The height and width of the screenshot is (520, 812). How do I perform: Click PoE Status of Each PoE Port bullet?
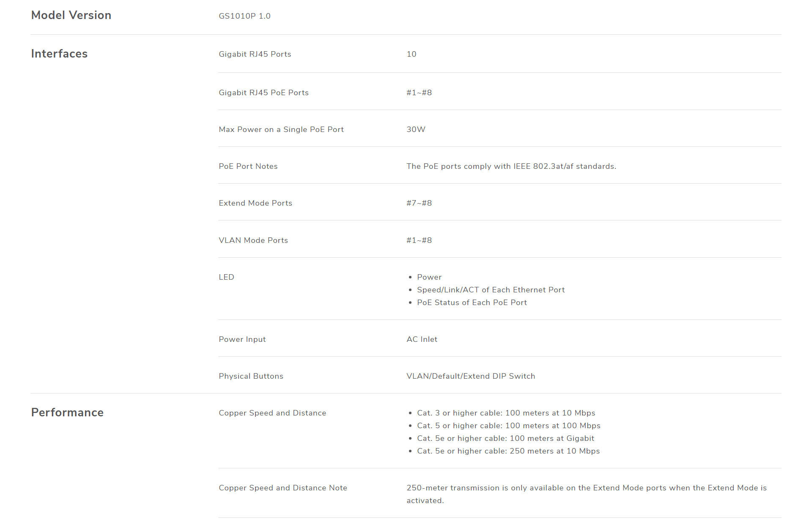[472, 303]
